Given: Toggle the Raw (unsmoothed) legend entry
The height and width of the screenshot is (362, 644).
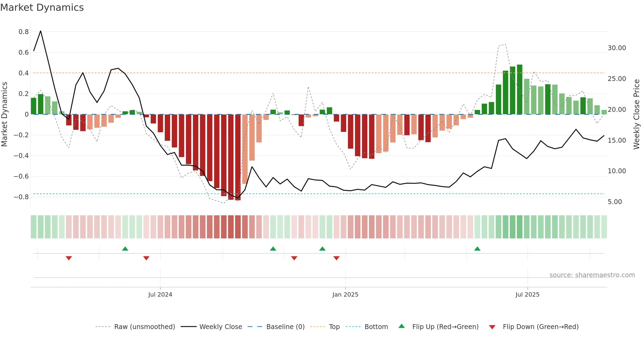Looking at the screenshot, I should (135, 327).
